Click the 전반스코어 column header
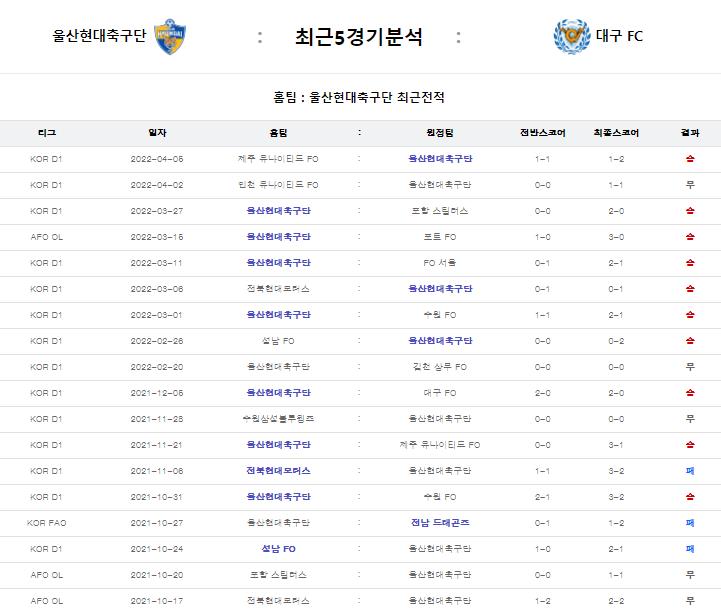This screenshot has height=609, width=721. coord(543,133)
